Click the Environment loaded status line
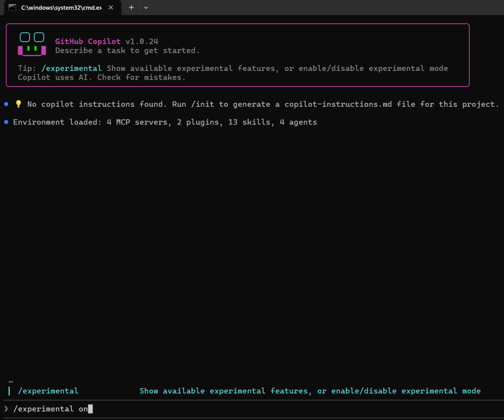Viewport: 504px width, 420px height. pyautogui.click(x=165, y=122)
